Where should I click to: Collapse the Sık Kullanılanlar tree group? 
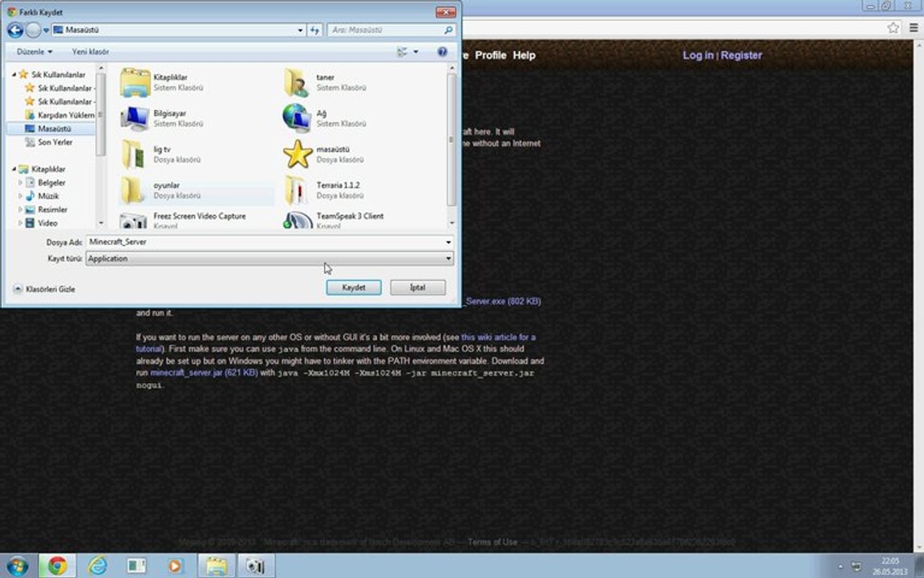(14, 75)
